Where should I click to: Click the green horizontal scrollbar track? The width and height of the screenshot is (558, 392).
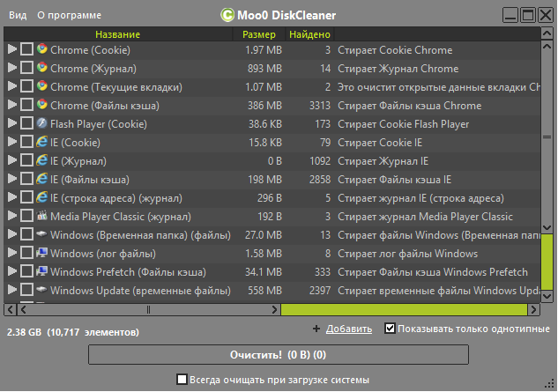[x=404, y=309]
